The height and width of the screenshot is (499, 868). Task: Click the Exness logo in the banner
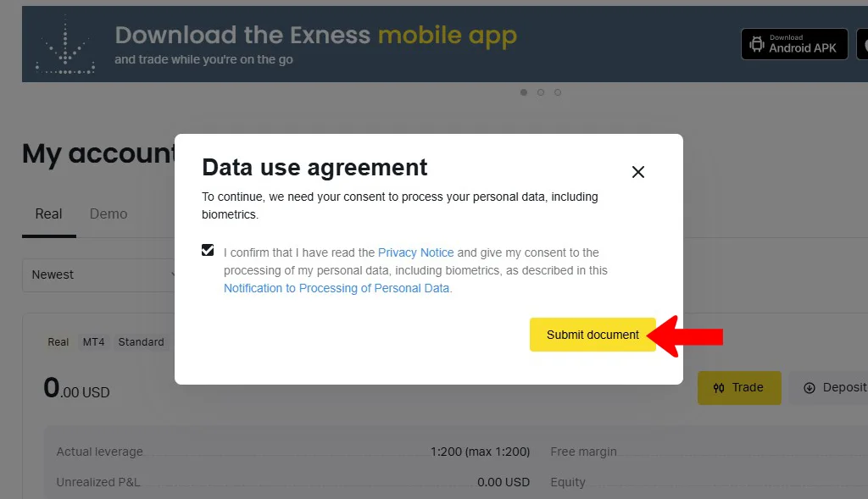pyautogui.click(x=65, y=43)
